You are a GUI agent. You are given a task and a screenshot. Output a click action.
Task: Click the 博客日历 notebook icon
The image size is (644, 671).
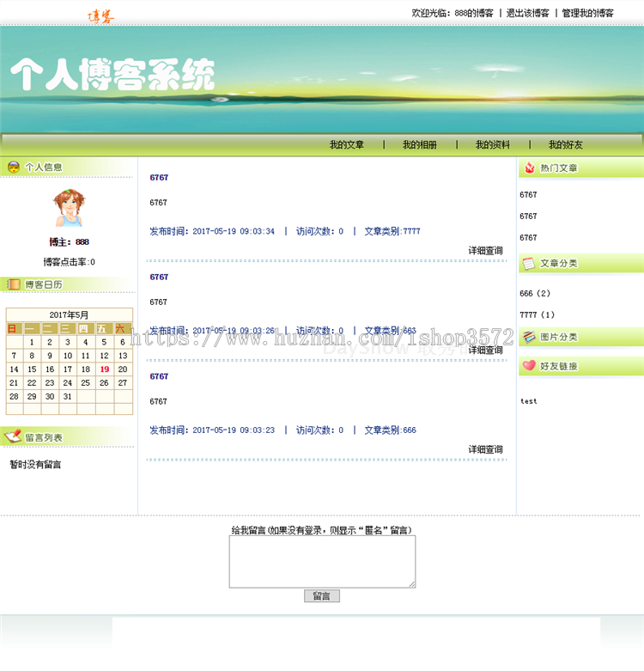(14, 284)
